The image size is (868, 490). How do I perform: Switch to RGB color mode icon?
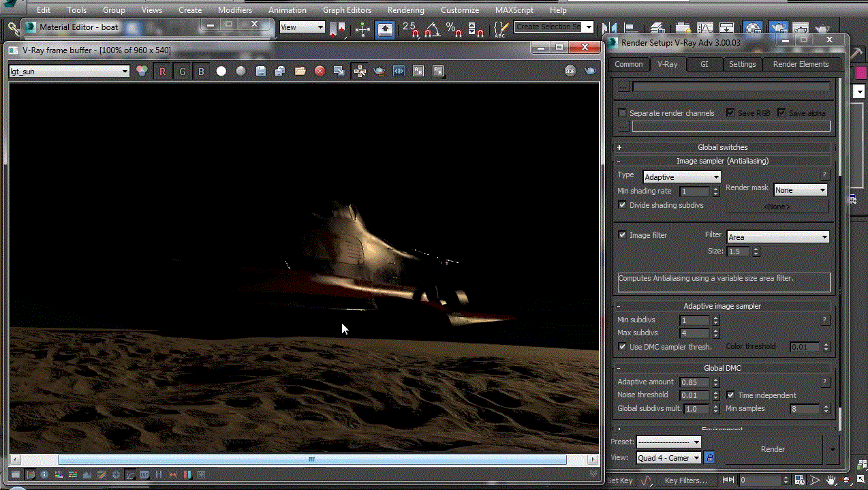pyautogui.click(x=142, y=71)
